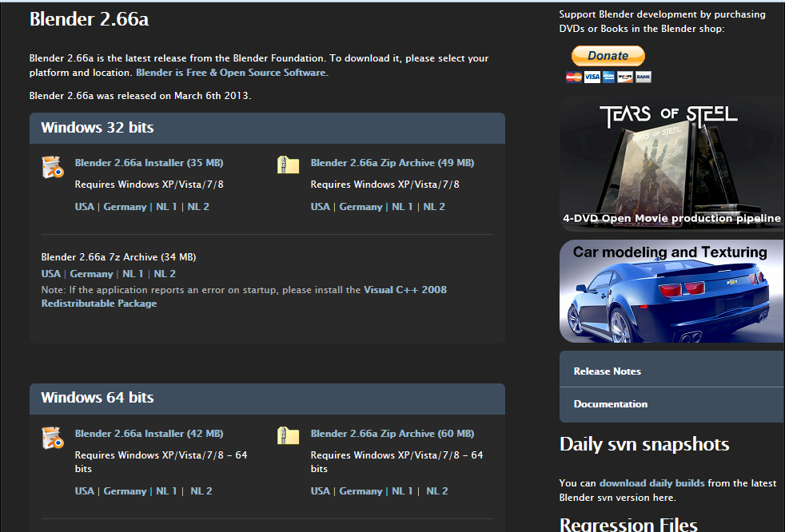Open Blender 2.66a Zip Archive (60 MB) link
Screen dimensions: 785x532
pos(392,434)
